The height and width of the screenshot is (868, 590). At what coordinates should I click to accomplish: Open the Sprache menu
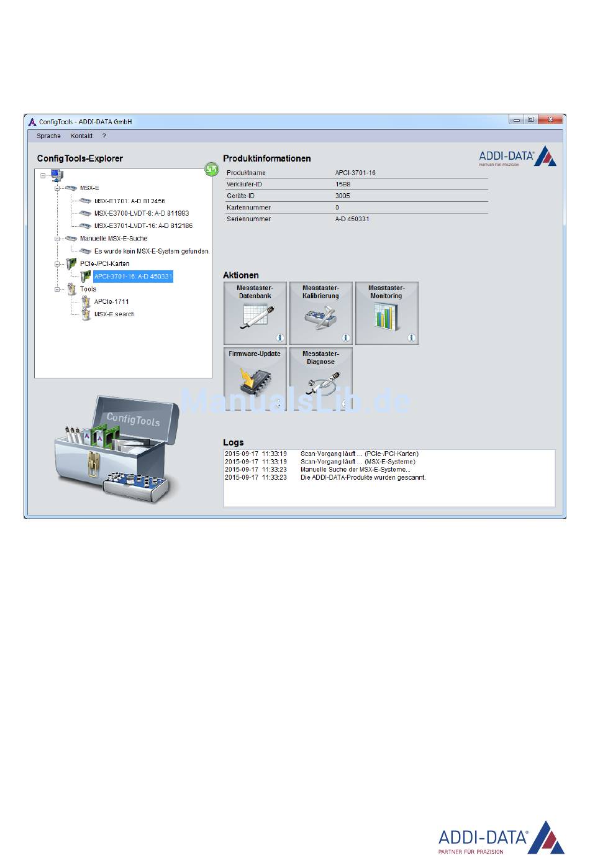coord(48,136)
